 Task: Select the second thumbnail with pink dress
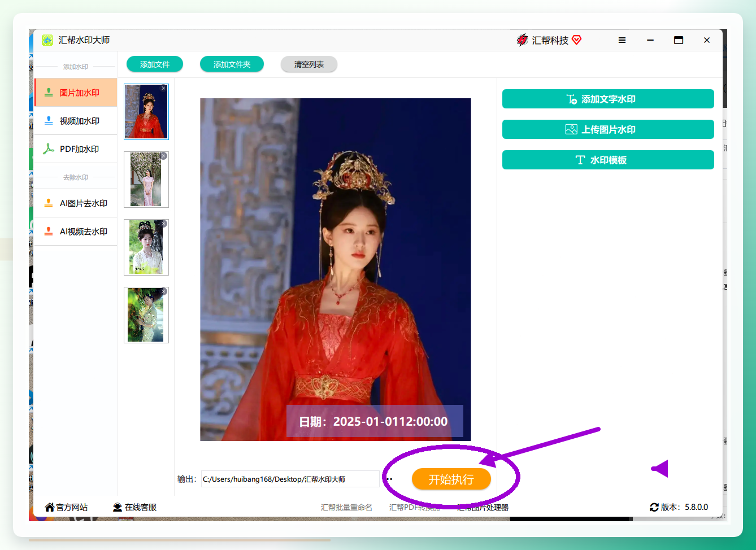(146, 180)
